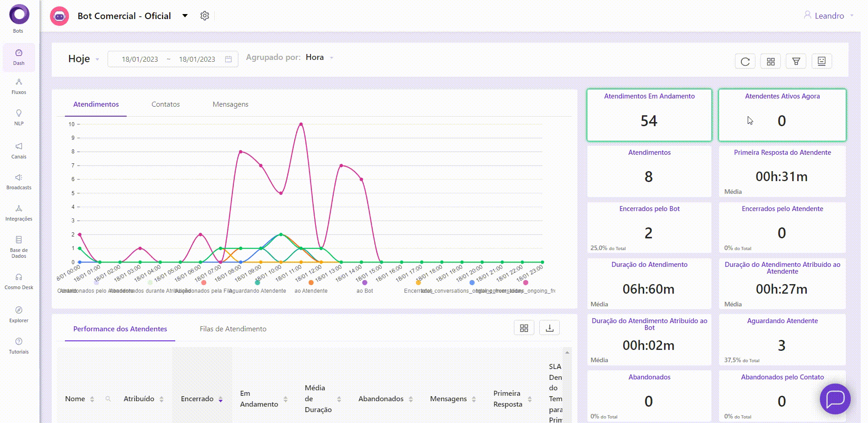Expand the bot selector dropdown arrow

pyautogui.click(x=185, y=16)
